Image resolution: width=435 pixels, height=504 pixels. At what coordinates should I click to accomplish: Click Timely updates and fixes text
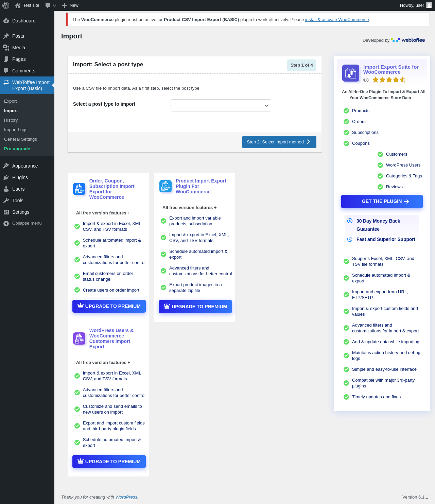[x=376, y=397]
